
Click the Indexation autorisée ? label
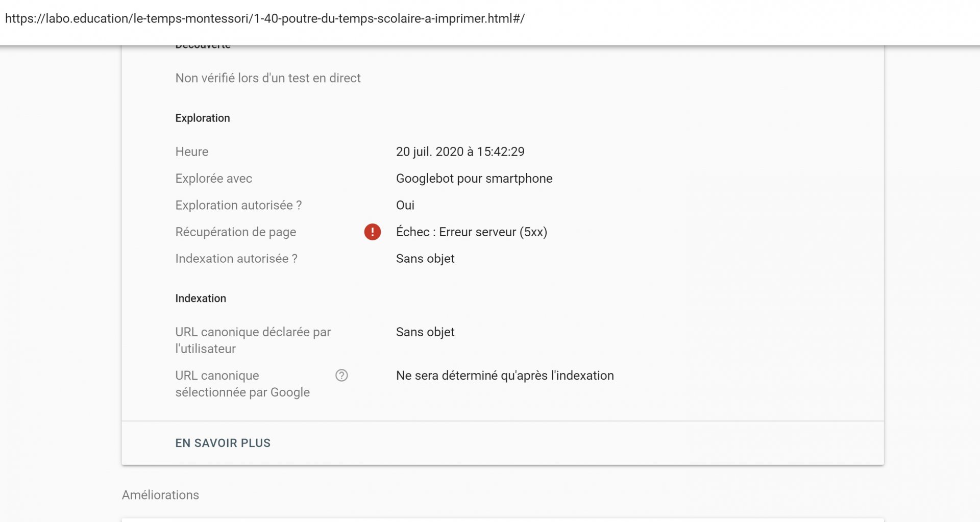tap(236, 259)
